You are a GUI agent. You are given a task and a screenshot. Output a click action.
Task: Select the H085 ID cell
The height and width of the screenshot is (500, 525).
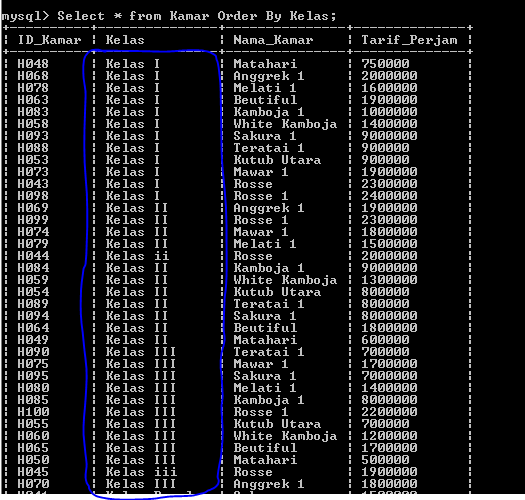pos(33,400)
